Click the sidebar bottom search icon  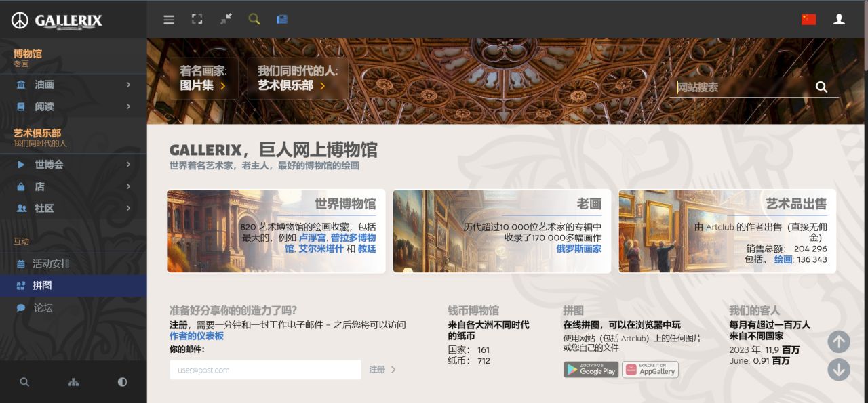[x=24, y=382]
